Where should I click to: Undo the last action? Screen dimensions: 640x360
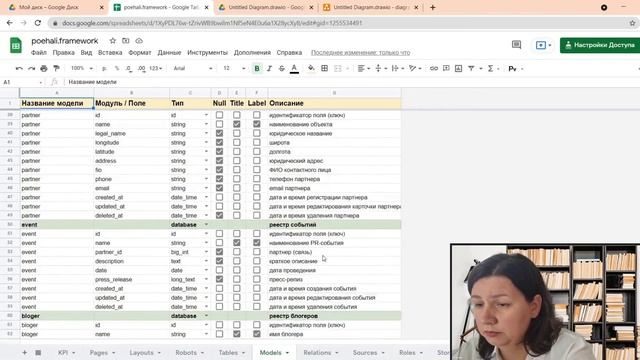(x=19, y=69)
